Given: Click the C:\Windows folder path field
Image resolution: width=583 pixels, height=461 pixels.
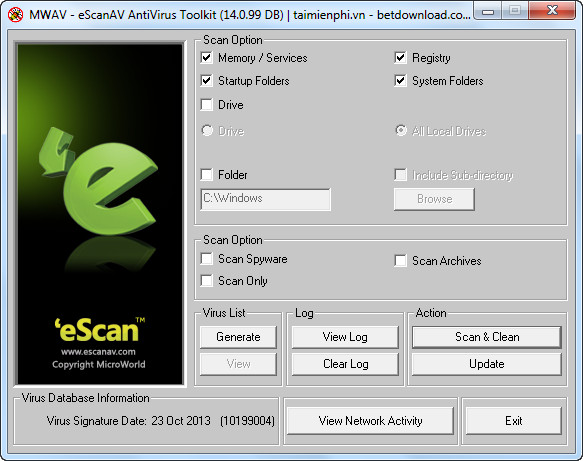Looking at the screenshot, I should (265, 199).
